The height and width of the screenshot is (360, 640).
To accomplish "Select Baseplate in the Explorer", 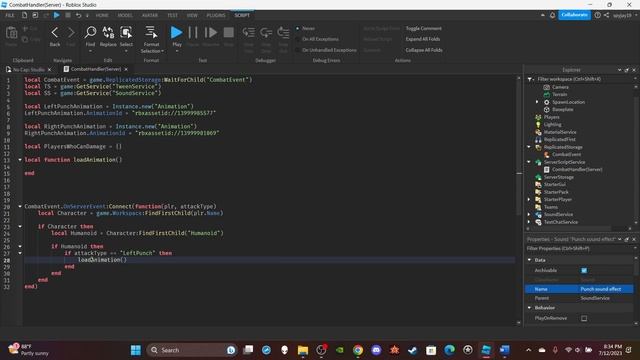I will [x=562, y=109].
